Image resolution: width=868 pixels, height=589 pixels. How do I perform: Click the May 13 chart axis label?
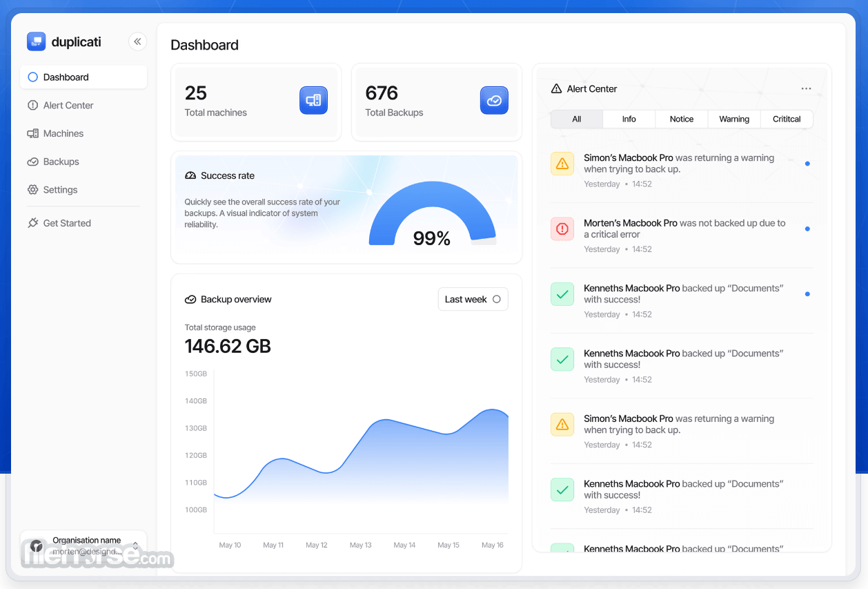[x=361, y=545]
